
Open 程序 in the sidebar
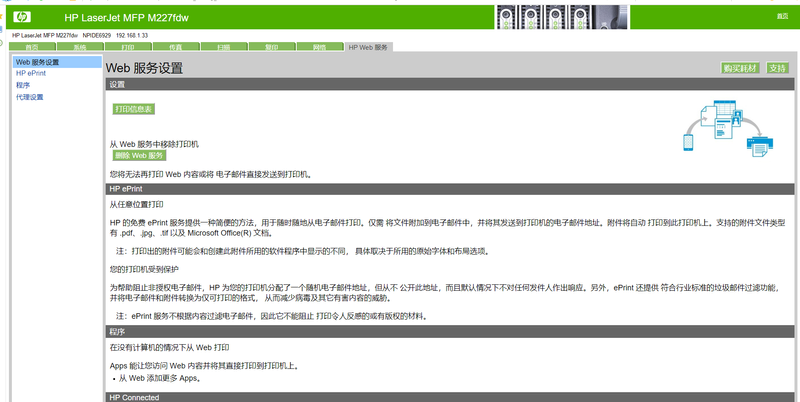pos(23,85)
